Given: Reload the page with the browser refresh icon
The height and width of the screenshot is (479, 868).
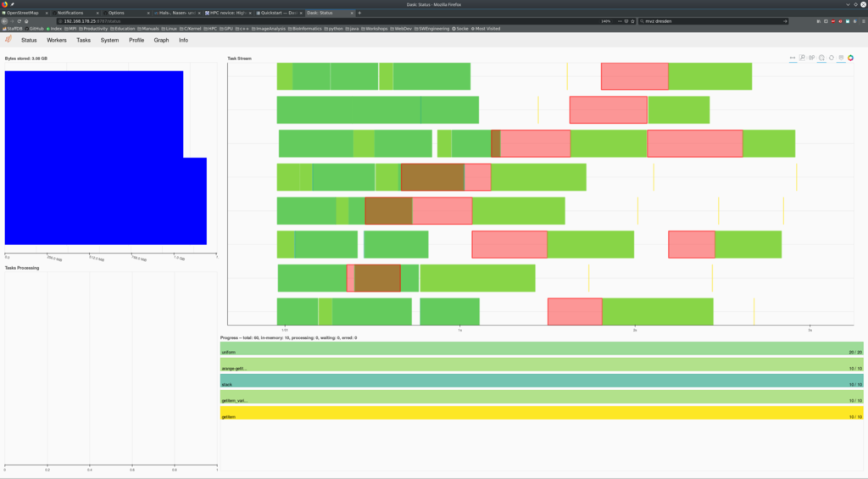Looking at the screenshot, I should [x=19, y=20].
